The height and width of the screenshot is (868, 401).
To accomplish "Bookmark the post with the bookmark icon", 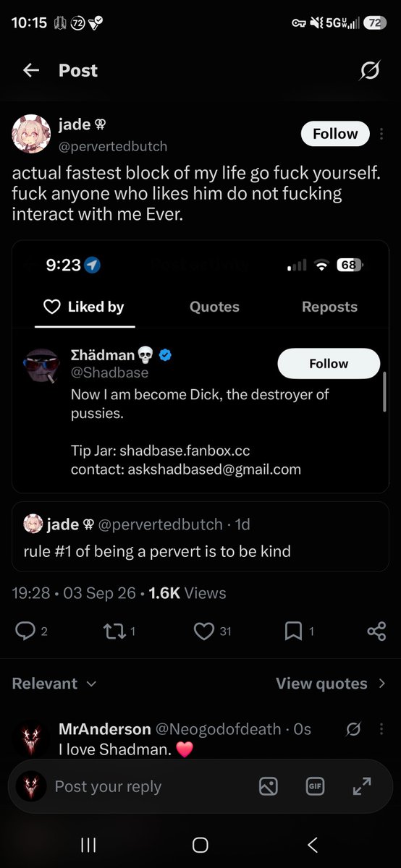I will [x=293, y=631].
